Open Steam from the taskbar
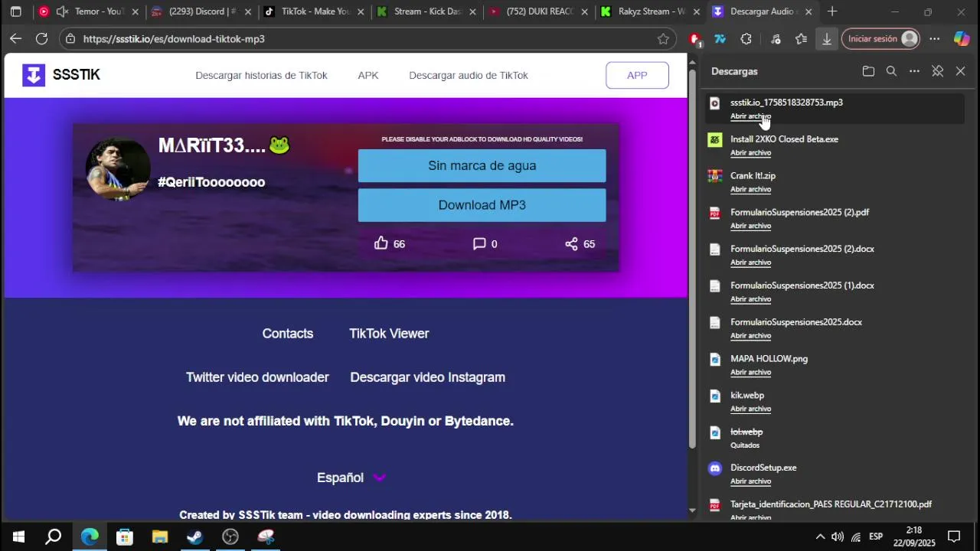Image resolution: width=980 pixels, height=551 pixels. [x=194, y=536]
